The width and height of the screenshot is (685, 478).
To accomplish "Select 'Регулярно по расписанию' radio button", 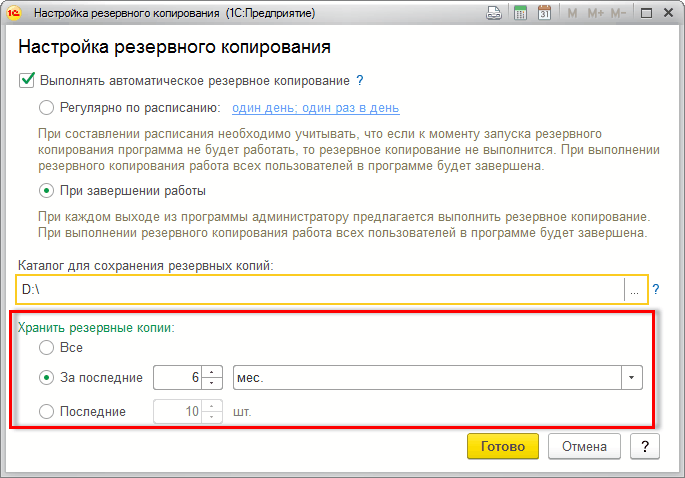I will [x=46, y=108].
